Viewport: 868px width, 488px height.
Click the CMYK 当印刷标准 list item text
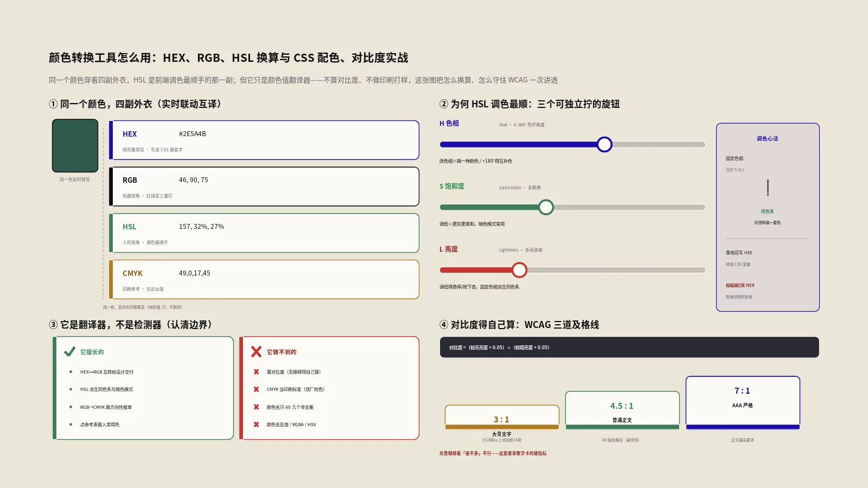tap(296, 389)
